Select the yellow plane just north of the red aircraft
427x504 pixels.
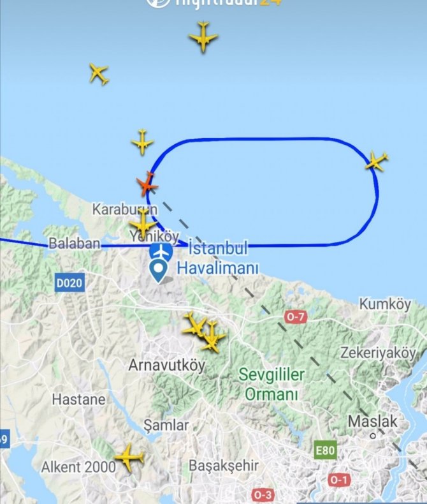pyautogui.click(x=143, y=142)
